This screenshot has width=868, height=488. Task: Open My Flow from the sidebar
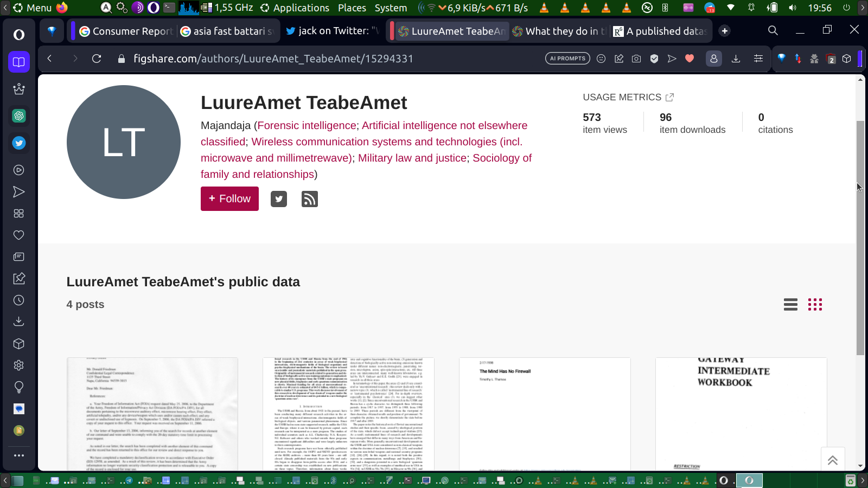[19, 192]
